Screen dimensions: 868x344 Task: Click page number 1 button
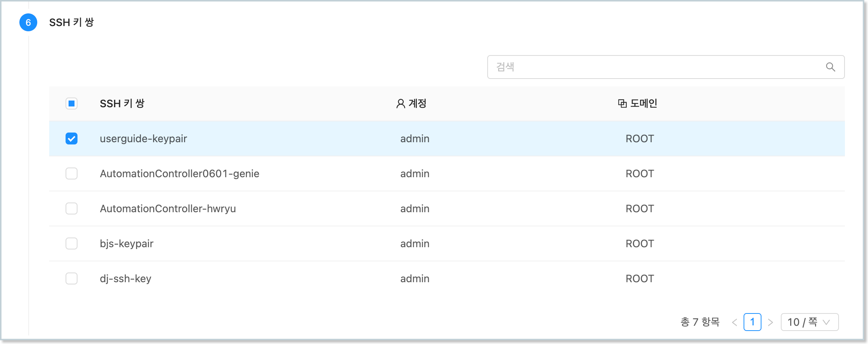click(752, 322)
